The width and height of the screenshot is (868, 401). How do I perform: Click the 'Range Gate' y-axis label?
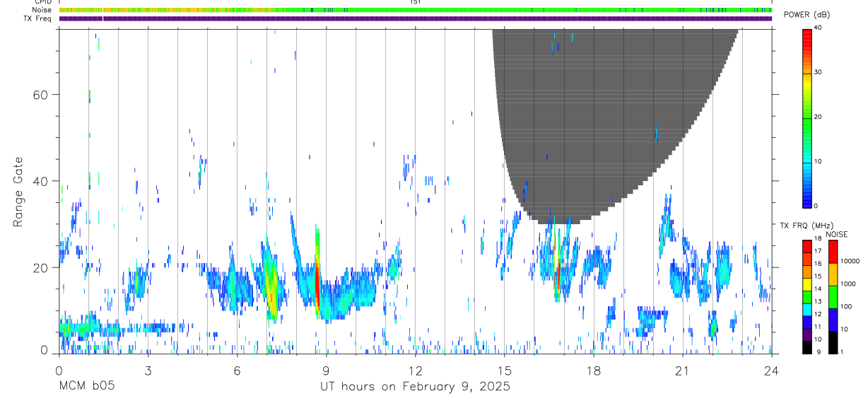19,192
